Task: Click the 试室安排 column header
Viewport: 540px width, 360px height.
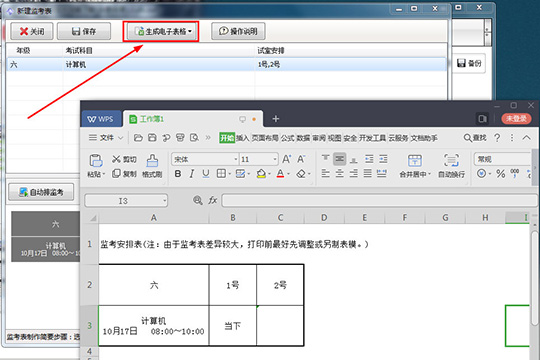Action: click(271, 51)
